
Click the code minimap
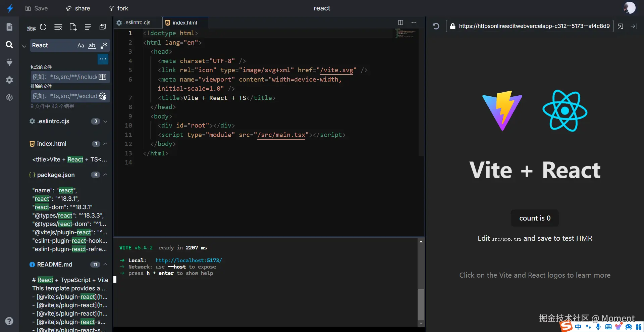click(406, 33)
